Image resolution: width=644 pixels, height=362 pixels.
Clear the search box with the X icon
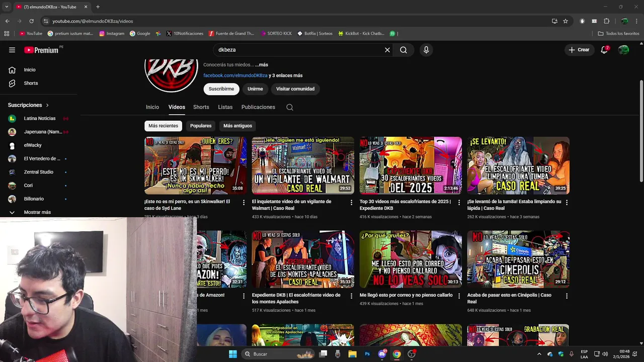click(387, 50)
